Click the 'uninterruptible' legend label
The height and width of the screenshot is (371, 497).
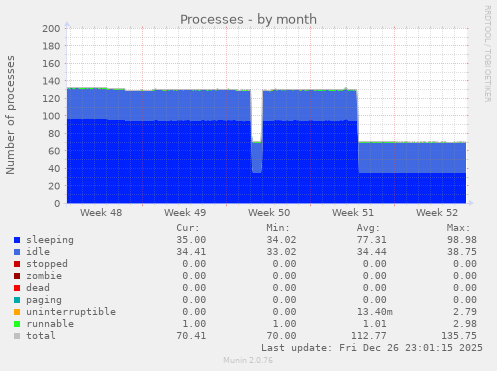[x=71, y=312]
